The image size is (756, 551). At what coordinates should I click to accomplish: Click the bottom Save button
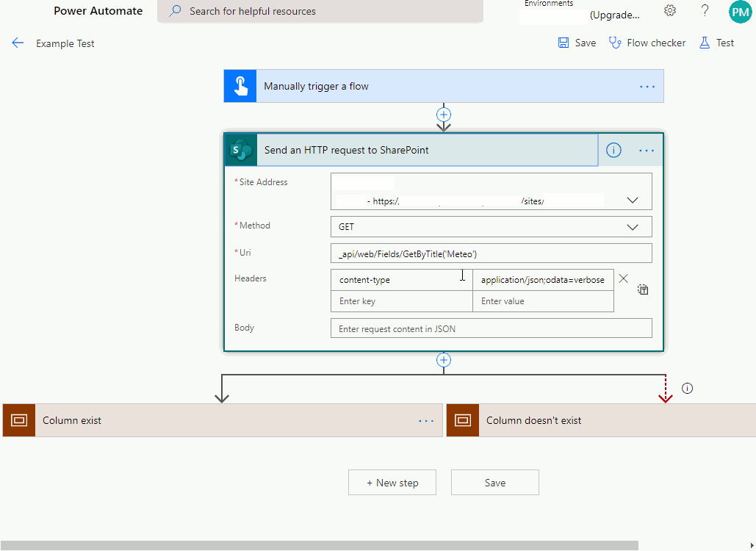[x=494, y=483]
